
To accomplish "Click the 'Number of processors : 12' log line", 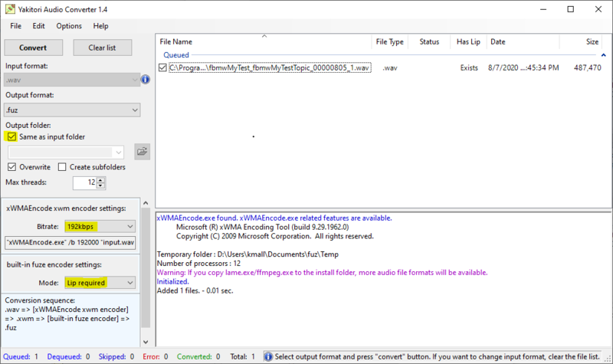I will coord(198,263).
